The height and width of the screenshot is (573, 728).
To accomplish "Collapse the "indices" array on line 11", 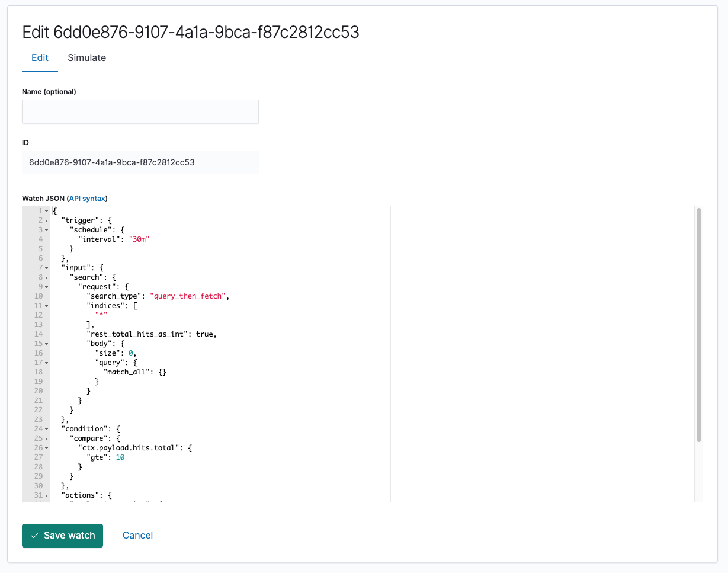I will coord(47,306).
